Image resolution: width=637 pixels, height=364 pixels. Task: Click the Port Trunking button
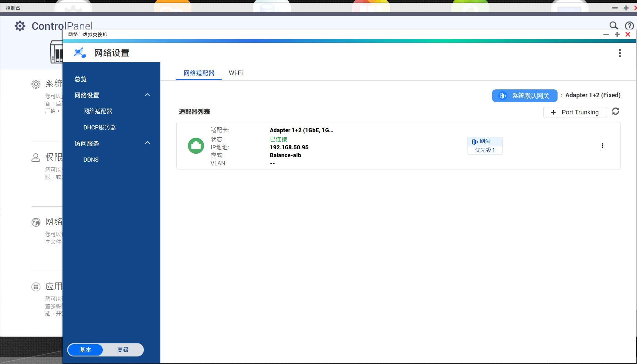[575, 112]
